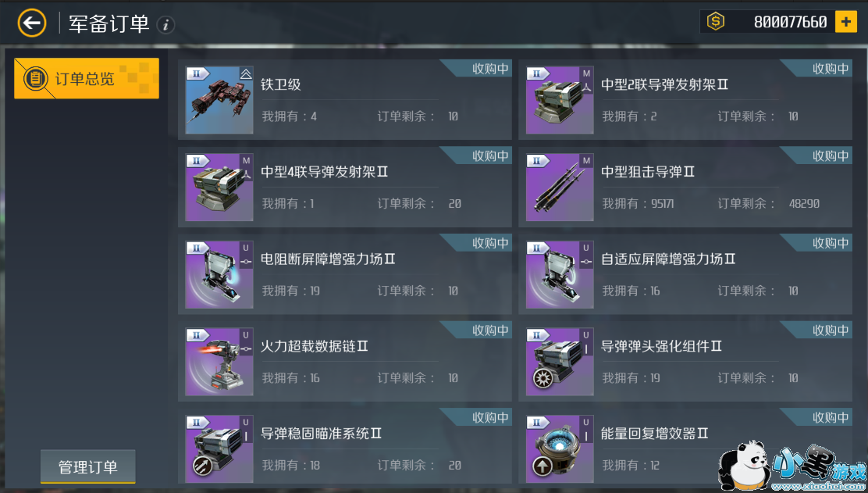Choose the 中型狙击导弹Ⅱ missile icon
The width and height of the screenshot is (868, 493).
[x=560, y=188]
